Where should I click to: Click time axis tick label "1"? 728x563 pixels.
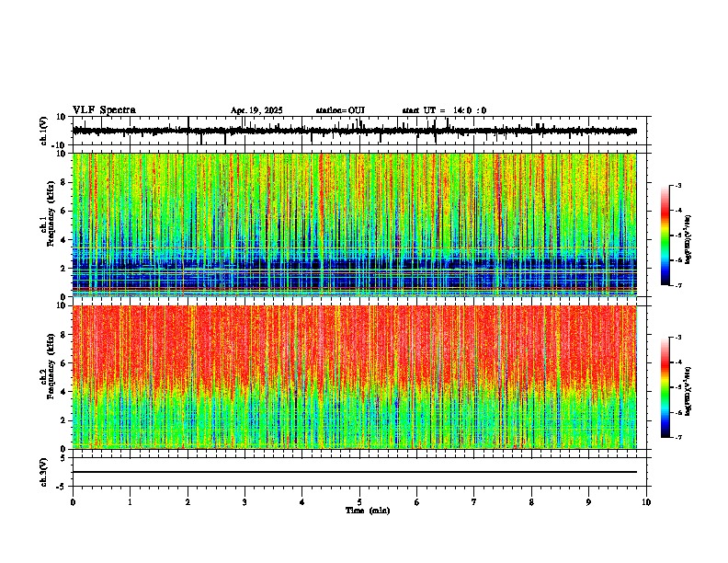pyautogui.click(x=130, y=502)
